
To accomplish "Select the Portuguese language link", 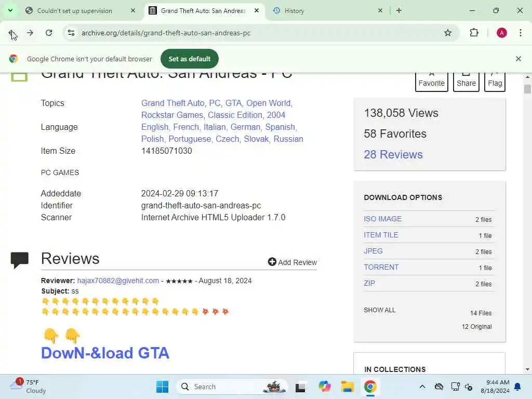I will [x=190, y=139].
